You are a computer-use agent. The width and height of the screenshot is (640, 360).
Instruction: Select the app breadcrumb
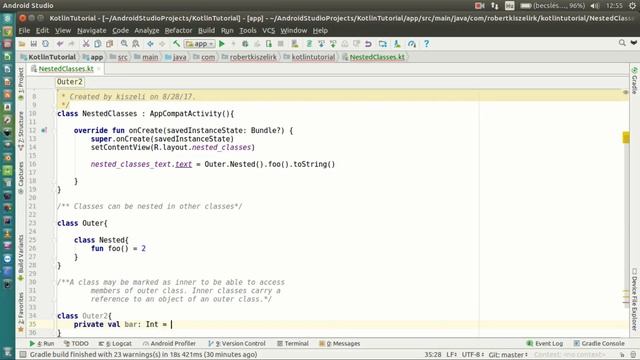coord(93,57)
